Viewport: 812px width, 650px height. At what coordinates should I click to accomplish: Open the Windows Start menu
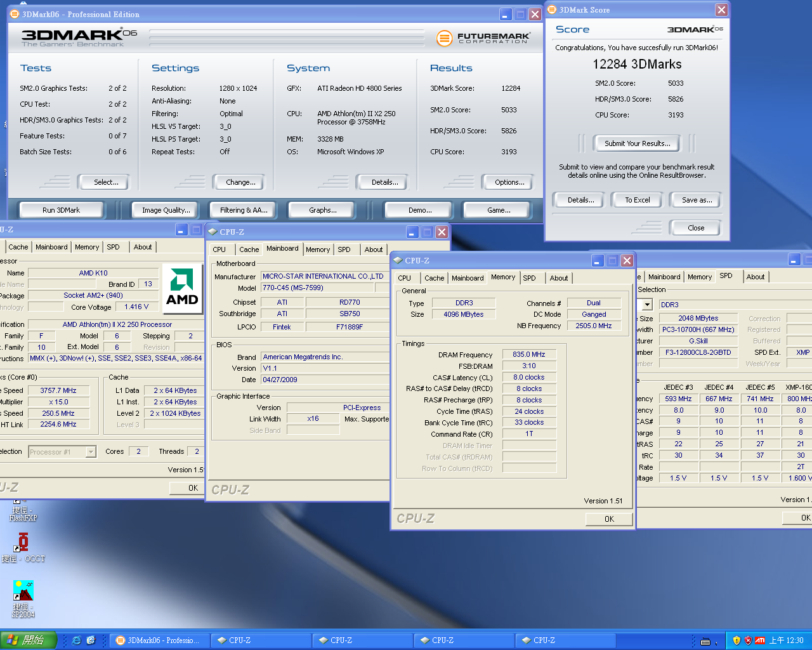[29, 640]
